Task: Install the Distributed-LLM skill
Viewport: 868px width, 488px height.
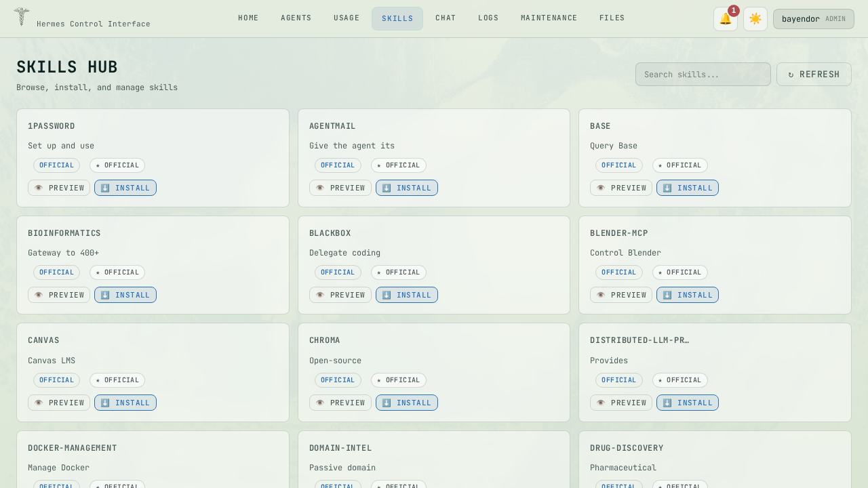Action: click(687, 403)
